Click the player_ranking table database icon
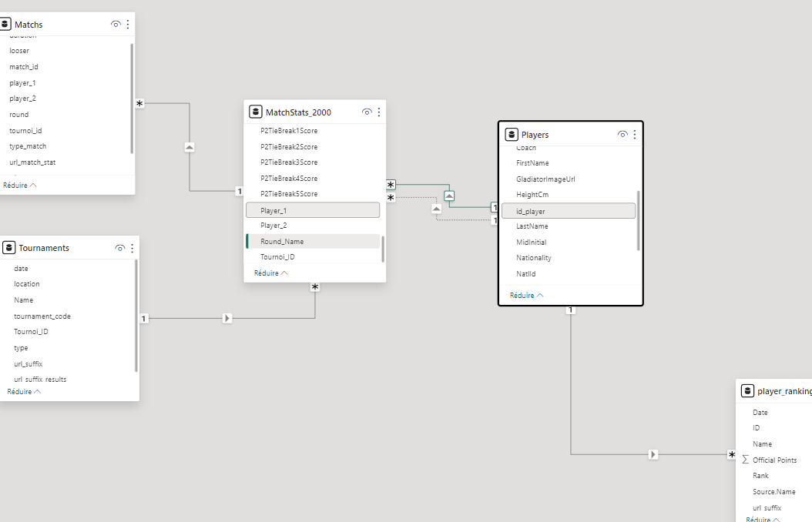 [x=747, y=390]
